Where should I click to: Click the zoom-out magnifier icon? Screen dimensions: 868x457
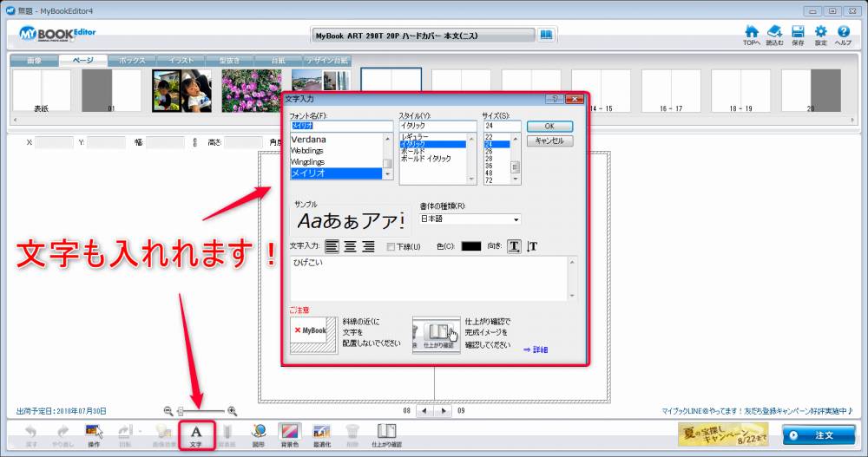coord(168,411)
